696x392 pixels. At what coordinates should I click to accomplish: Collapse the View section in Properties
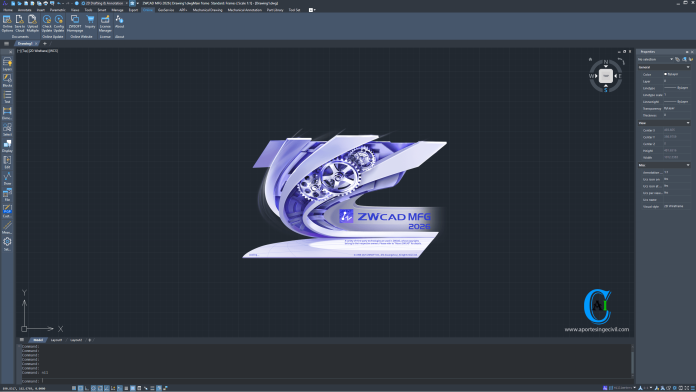pyautogui.click(x=688, y=123)
